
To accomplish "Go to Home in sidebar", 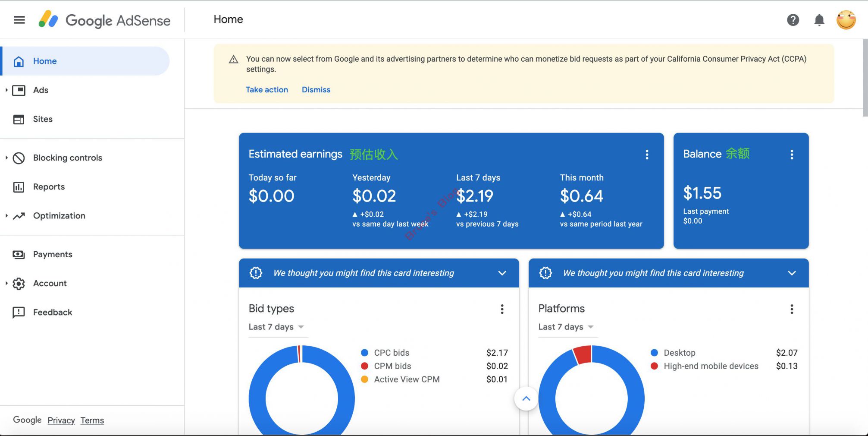I will click(x=86, y=61).
